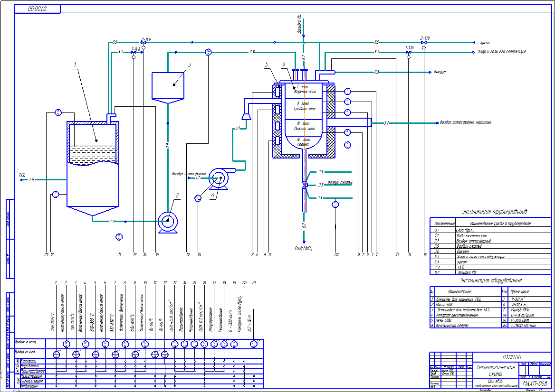Click the vertical 'Заливка Mg' label at the top
This screenshot has height=392, width=555.
[x=299, y=25]
